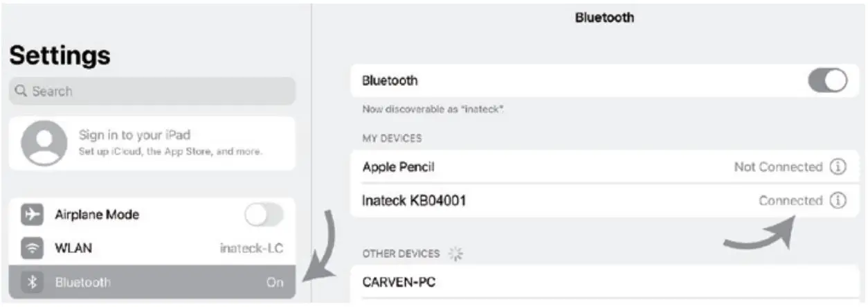Image resolution: width=868 pixels, height=307 pixels.
Task: Click the Bluetooth symbol icon in sidebar
Action: pyautogui.click(x=32, y=282)
